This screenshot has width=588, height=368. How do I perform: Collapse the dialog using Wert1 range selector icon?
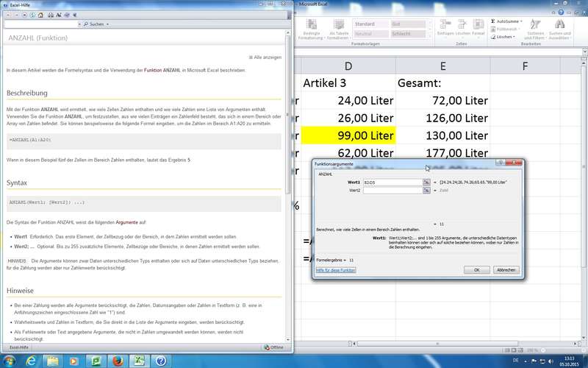426,181
